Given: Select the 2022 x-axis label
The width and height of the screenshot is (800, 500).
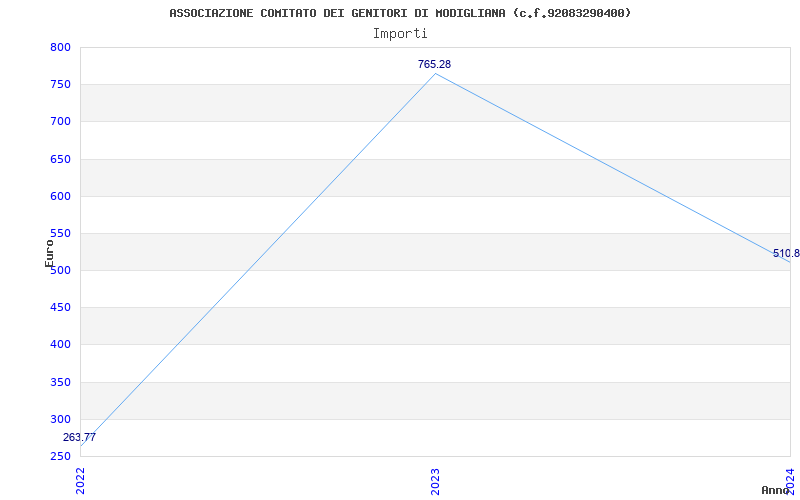Looking at the screenshot, I should (x=80, y=482).
